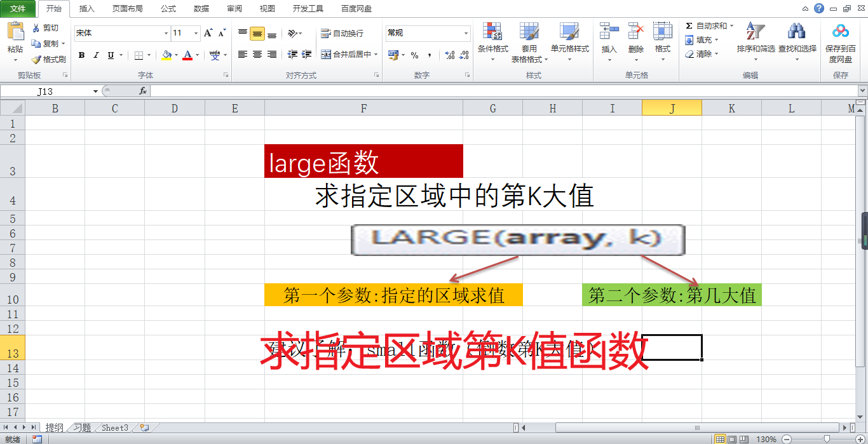Open the File (文件) tab
Image resolution: width=868 pixels, height=444 pixels.
coord(18,9)
